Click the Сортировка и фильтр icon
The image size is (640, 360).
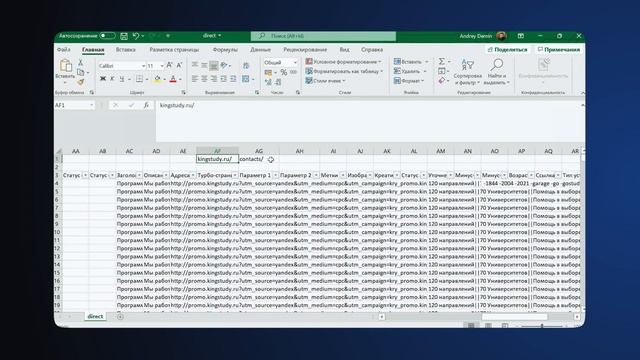(468, 72)
